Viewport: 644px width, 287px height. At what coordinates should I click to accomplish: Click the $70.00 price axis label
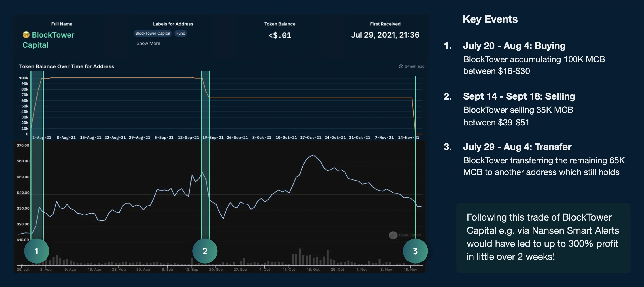tap(23, 145)
